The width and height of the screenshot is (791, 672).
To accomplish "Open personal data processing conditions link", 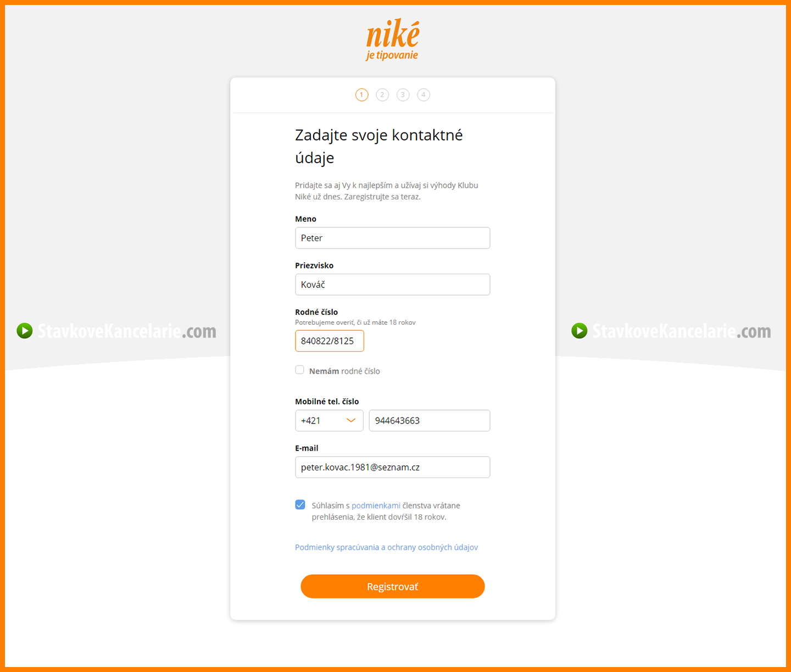I will pos(386,547).
